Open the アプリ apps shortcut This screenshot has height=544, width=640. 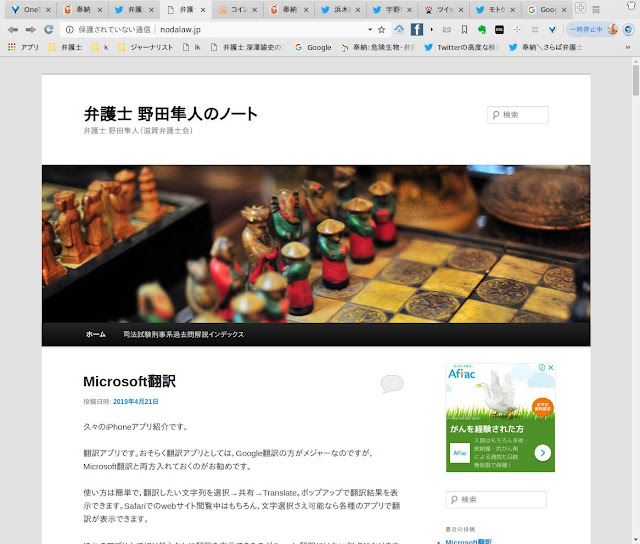(24, 47)
